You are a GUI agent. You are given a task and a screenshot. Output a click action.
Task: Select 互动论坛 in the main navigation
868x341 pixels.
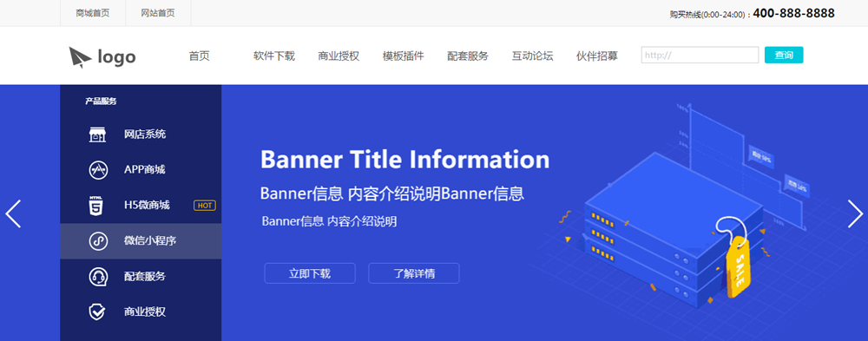533,56
